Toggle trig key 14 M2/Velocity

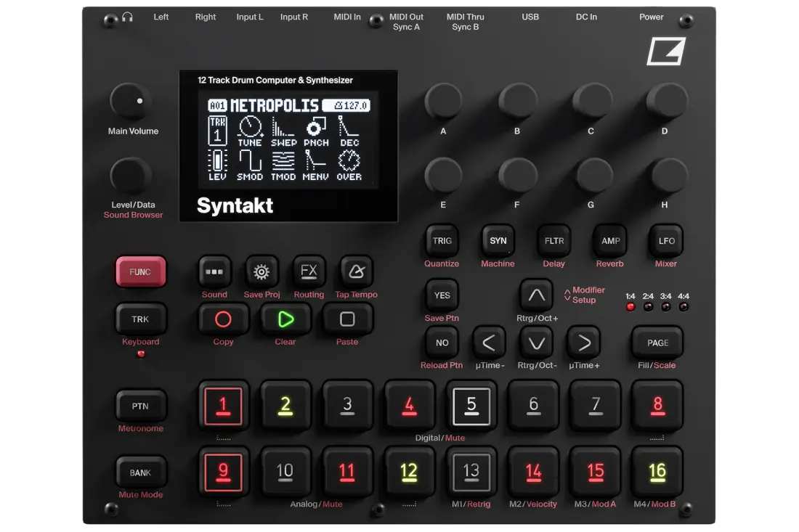(534, 472)
